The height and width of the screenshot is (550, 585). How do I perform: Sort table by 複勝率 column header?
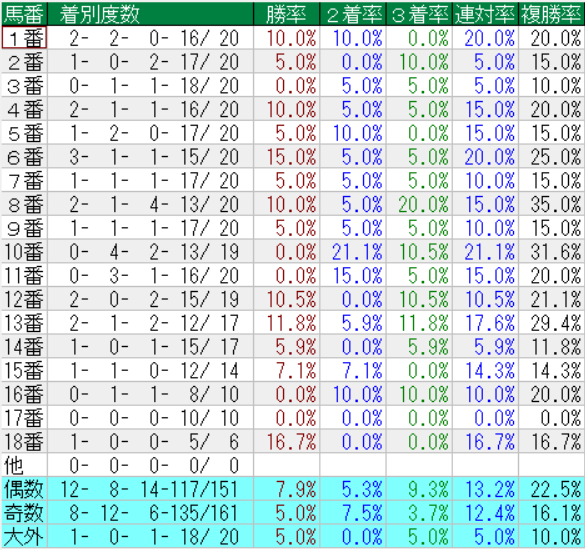(x=551, y=14)
